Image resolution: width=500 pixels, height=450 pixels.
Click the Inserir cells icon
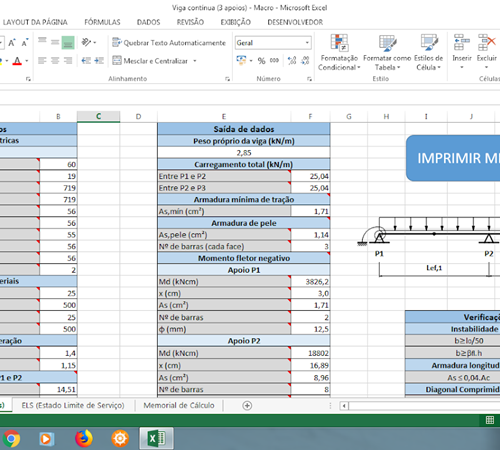[462, 42]
